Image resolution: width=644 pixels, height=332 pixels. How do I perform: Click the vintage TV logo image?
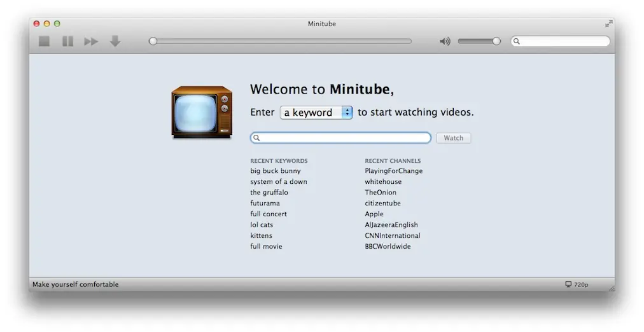tap(202, 112)
